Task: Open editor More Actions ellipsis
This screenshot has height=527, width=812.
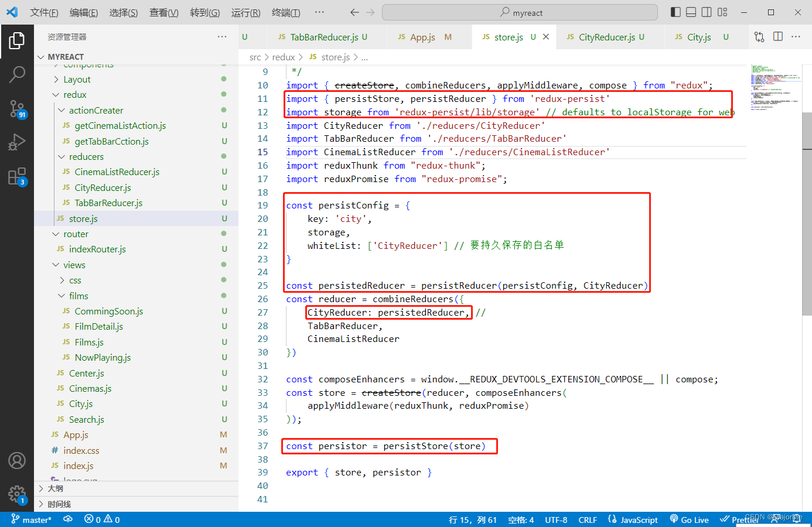Action: (x=796, y=37)
